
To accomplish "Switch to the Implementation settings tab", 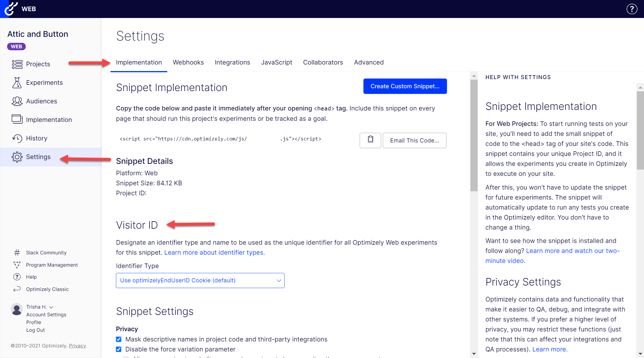I will pyautogui.click(x=139, y=63).
